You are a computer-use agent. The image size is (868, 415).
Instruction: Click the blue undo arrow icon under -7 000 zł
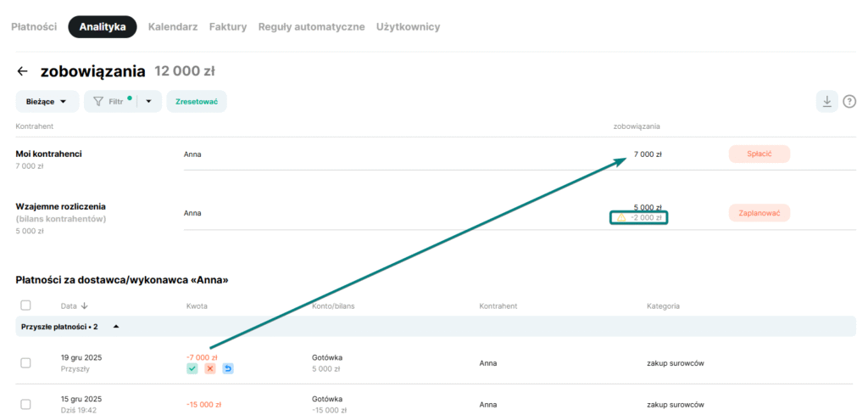[228, 369]
